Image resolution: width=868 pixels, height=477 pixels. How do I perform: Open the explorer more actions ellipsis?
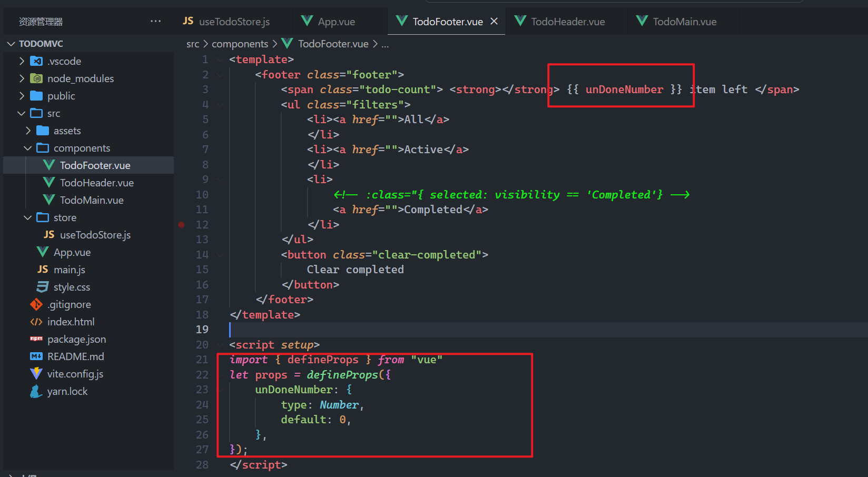(x=155, y=21)
